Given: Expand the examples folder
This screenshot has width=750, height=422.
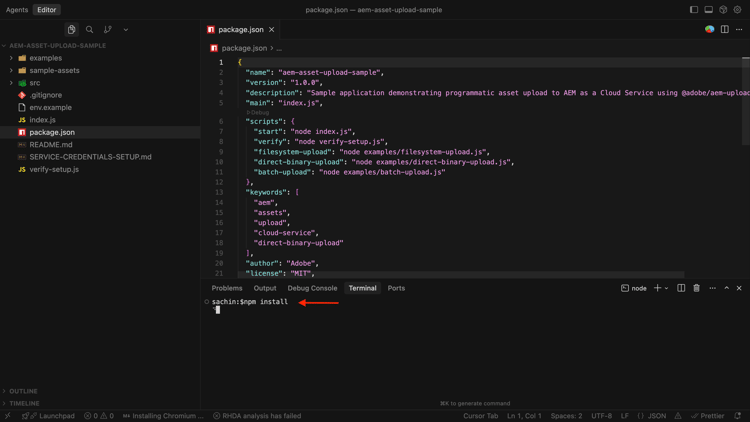Looking at the screenshot, I should [x=45, y=58].
